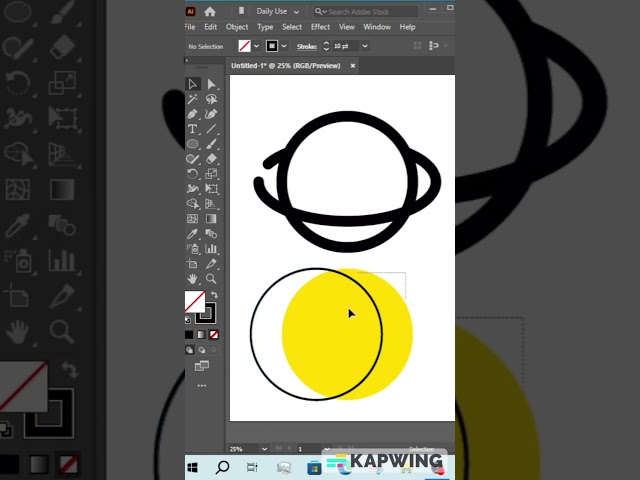Select the Direct Selection tool
This screenshot has height=480, width=640.
pyautogui.click(x=211, y=84)
